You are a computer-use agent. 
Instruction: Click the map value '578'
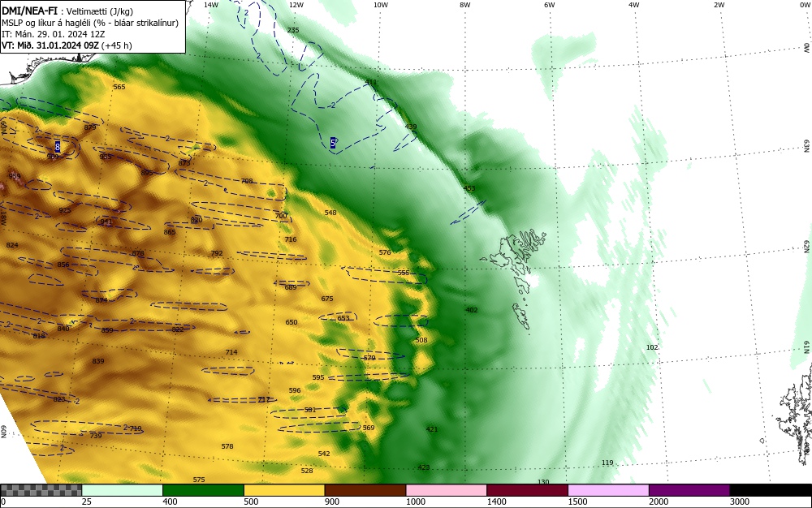click(x=227, y=446)
